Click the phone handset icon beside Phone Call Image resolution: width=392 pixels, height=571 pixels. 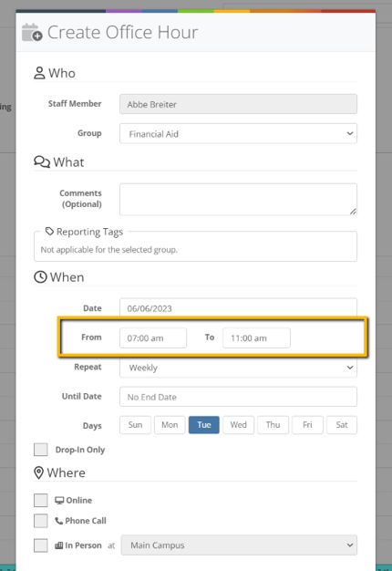[59, 521]
